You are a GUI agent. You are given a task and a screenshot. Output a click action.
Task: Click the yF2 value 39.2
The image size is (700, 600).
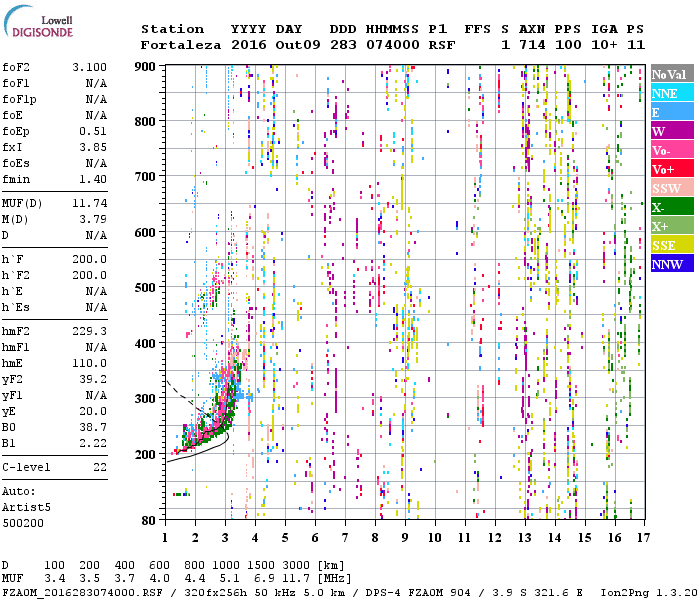pyautogui.click(x=93, y=379)
